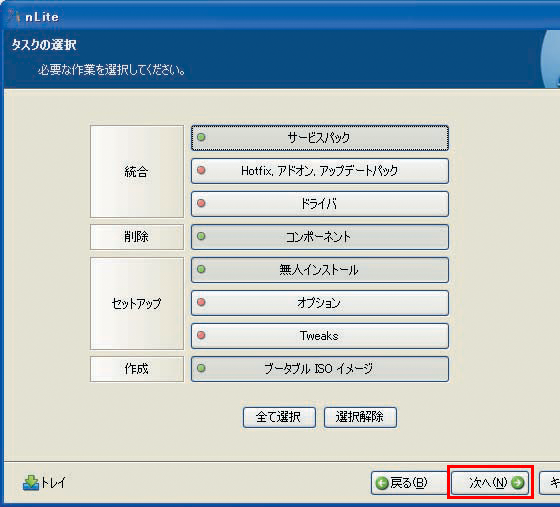The width and height of the screenshot is (560, 507).
Task: Enable Hotfix, アドオン, アップデートパック task
Action: coord(320,171)
